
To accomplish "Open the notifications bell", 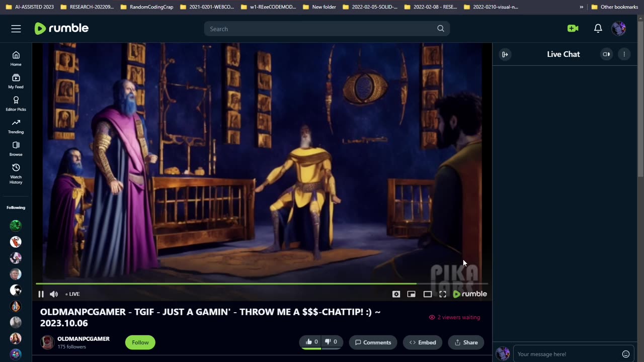I will 598,29.
